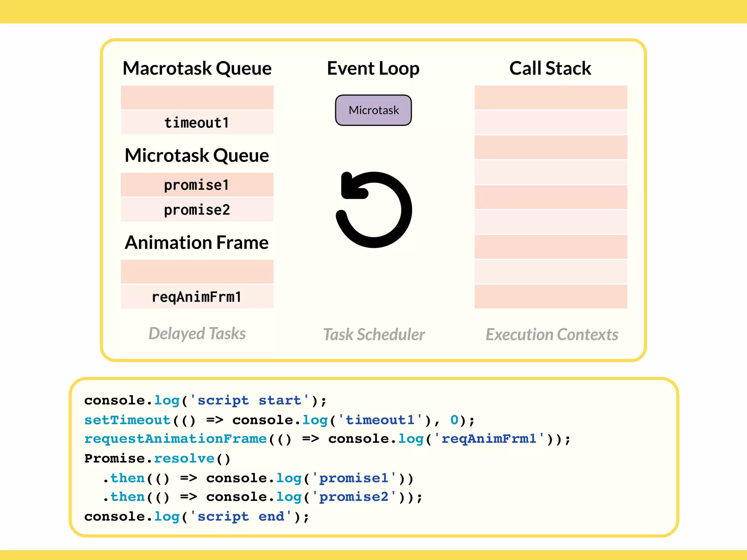Screen dimensions: 747x560
Task: Click the purple Microtask button
Action: [x=373, y=110]
